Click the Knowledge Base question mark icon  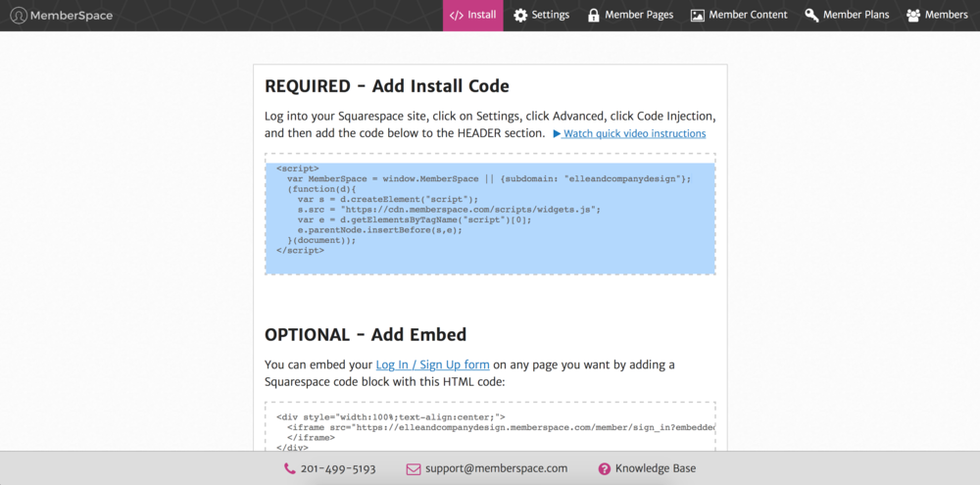[604, 468]
